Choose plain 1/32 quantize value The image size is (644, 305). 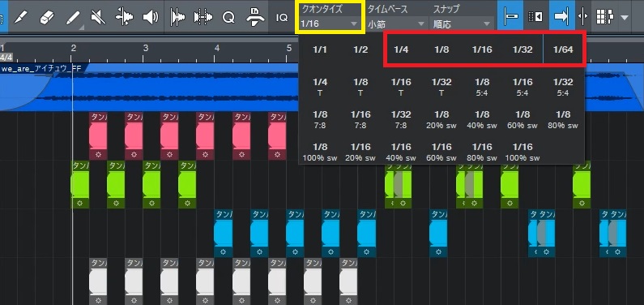522,49
